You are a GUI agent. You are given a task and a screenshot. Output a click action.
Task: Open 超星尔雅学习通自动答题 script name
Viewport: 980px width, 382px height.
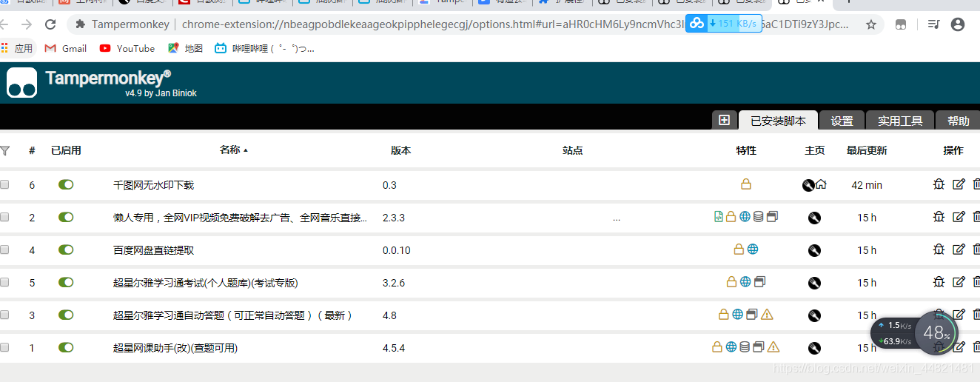(232, 315)
